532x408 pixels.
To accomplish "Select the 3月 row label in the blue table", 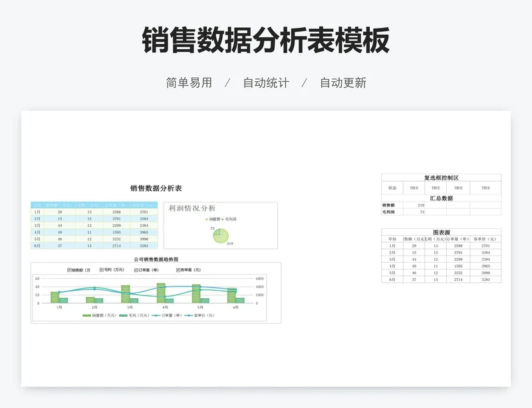I will coord(37,226).
